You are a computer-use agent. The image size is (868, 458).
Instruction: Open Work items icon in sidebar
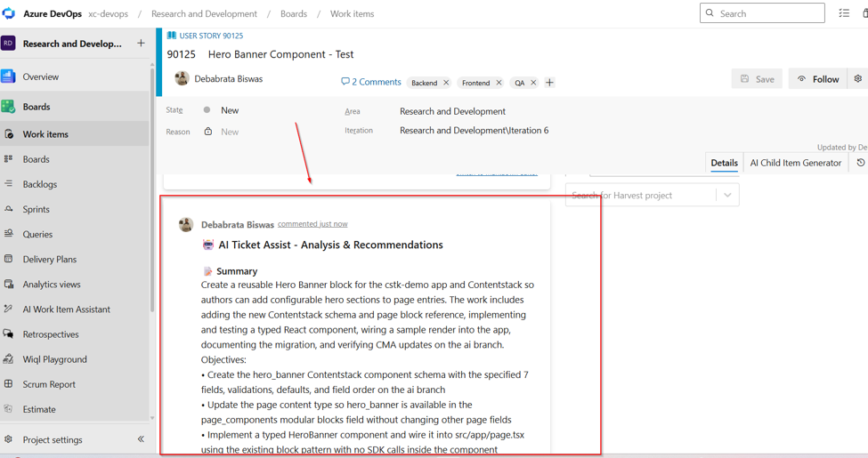coord(9,134)
